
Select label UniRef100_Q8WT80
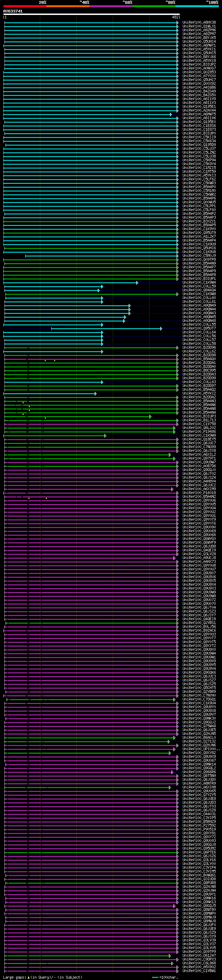click(199, 910)
